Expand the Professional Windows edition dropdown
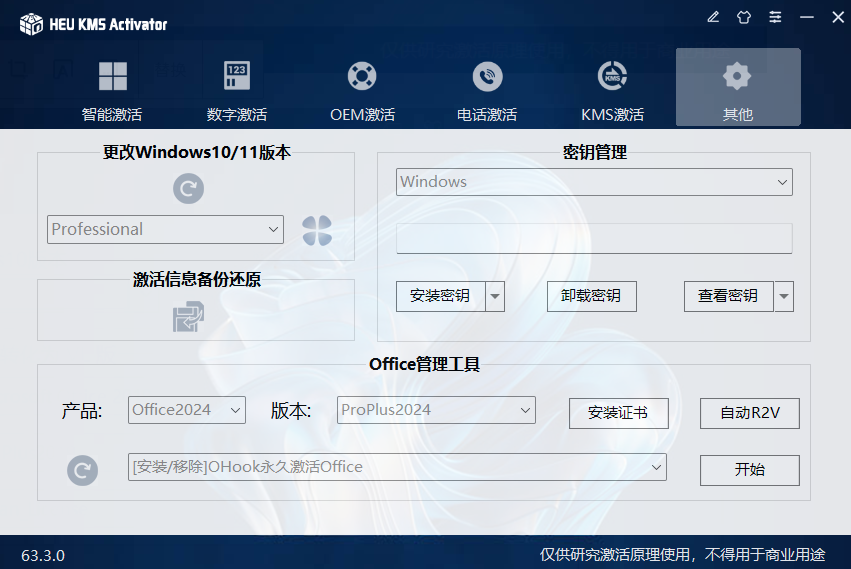This screenshot has height=569, width=851. pos(166,229)
